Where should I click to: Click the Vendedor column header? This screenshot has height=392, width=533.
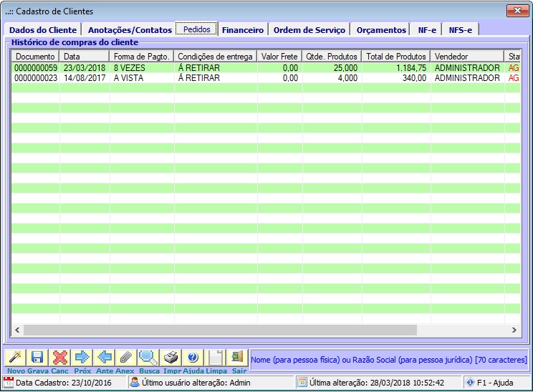(x=467, y=57)
